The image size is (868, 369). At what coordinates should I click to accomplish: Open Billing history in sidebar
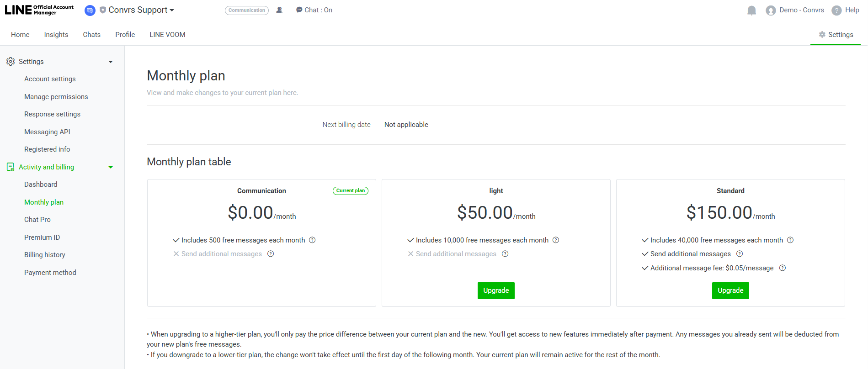[x=45, y=255]
